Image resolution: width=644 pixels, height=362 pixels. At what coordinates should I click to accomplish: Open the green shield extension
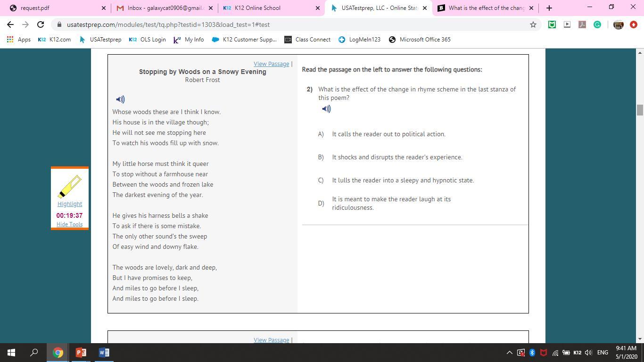[552, 25]
